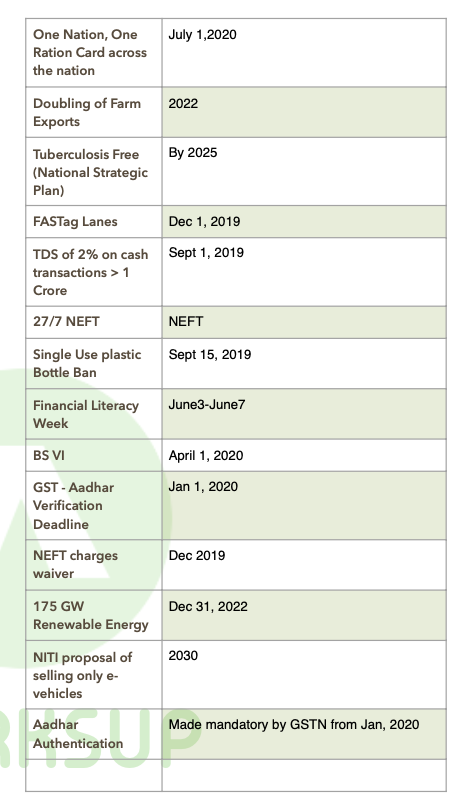Screen dimensions: 458x808
Task: Click the 'April 1, 2020' cell
Action: (304, 455)
